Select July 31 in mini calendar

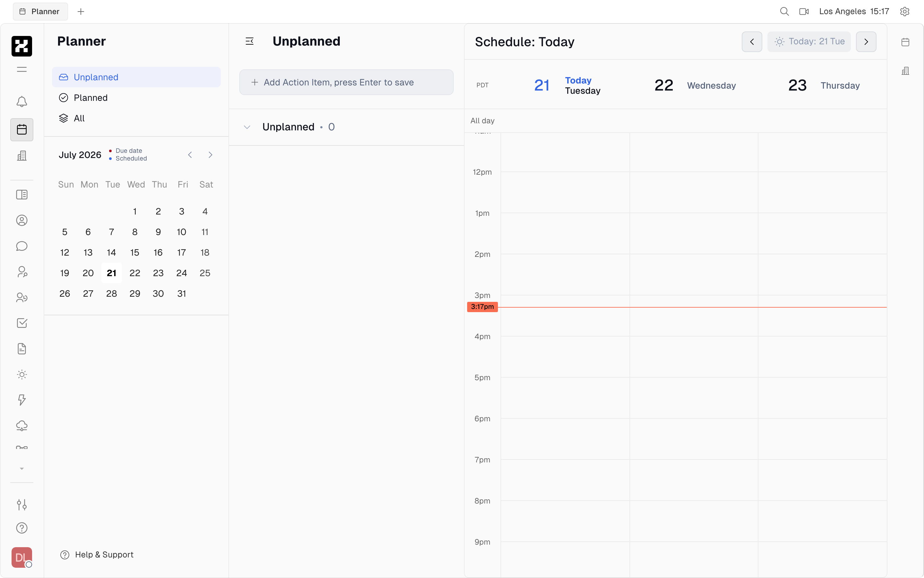[x=182, y=293]
